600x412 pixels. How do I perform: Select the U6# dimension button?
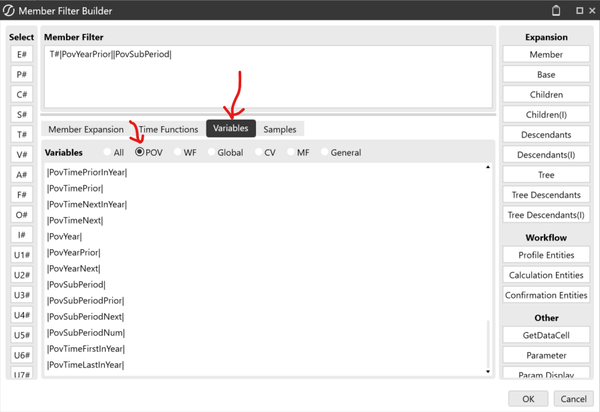tap(21, 355)
